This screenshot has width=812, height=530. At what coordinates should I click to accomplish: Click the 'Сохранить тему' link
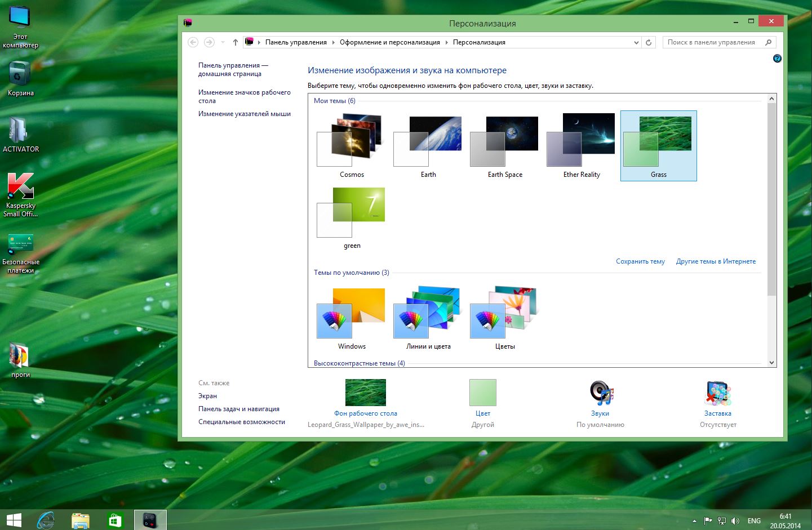point(640,261)
